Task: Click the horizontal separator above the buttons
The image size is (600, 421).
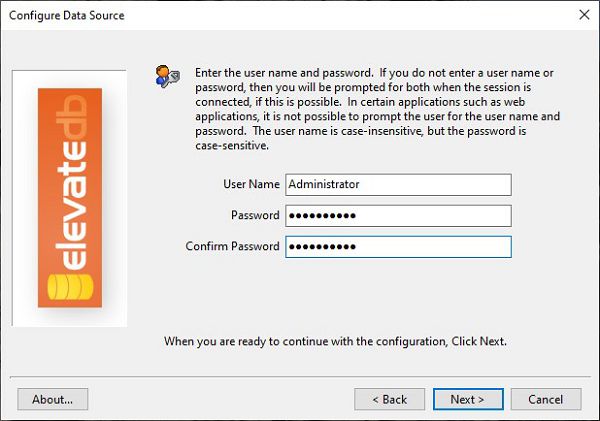Action: (x=300, y=377)
